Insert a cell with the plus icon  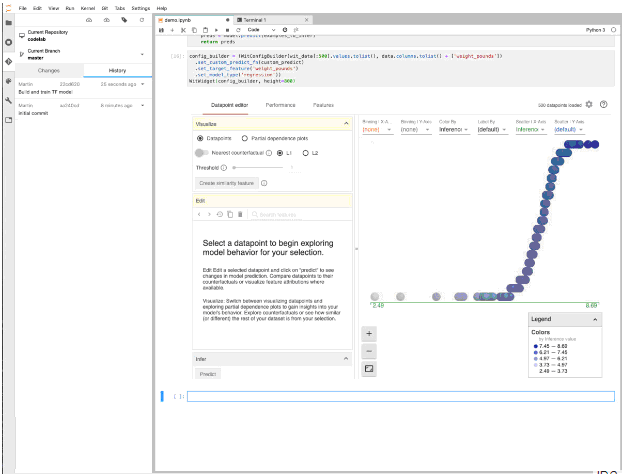pyautogui.click(x=172, y=30)
